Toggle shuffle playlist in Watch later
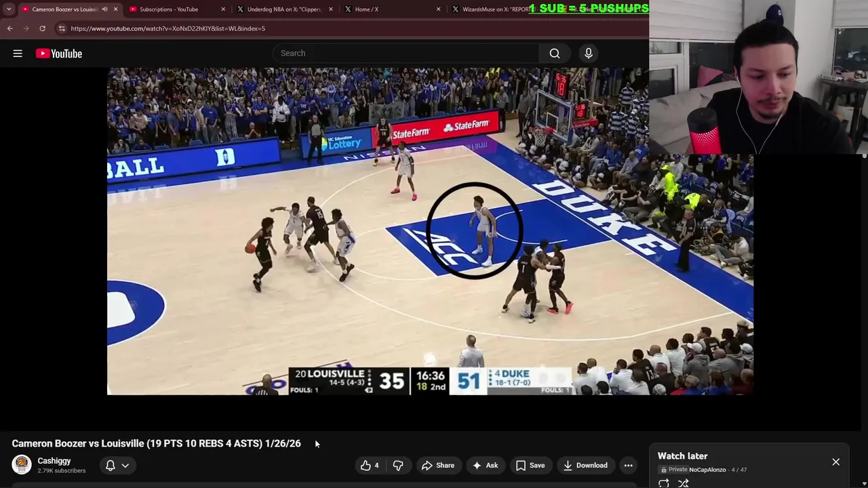The height and width of the screenshot is (488, 868). pyautogui.click(x=684, y=483)
